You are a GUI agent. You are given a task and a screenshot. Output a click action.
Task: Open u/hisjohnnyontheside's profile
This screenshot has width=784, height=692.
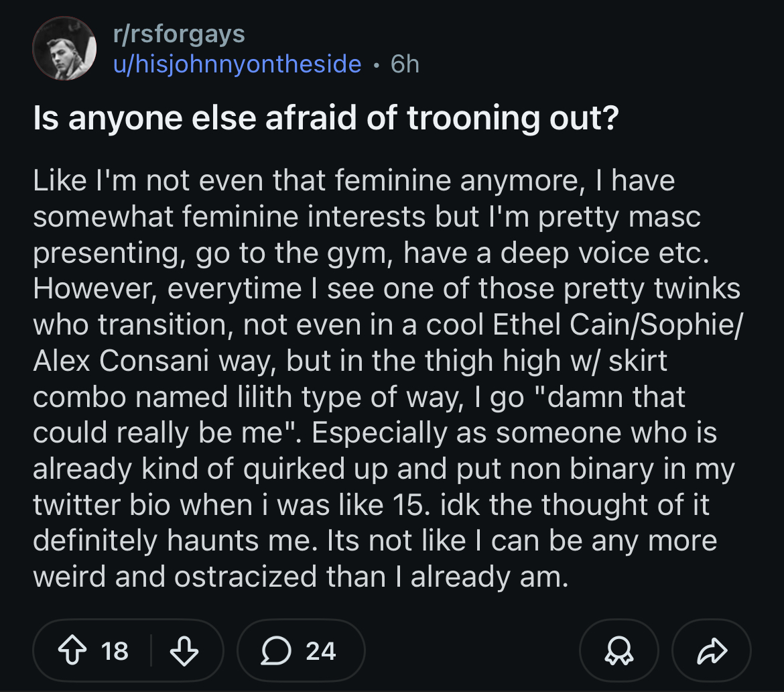pyautogui.click(x=237, y=64)
